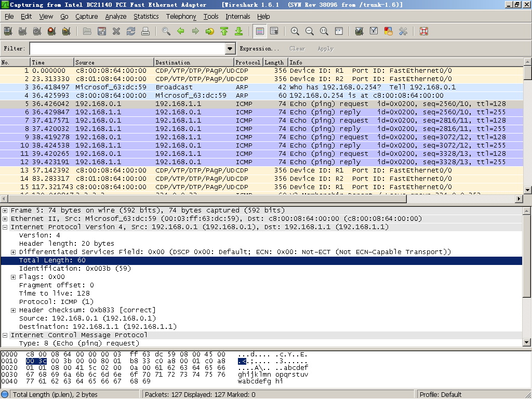This screenshot has height=399, width=532.
Task: Click Profile: Default in status bar
Action: 441,395
